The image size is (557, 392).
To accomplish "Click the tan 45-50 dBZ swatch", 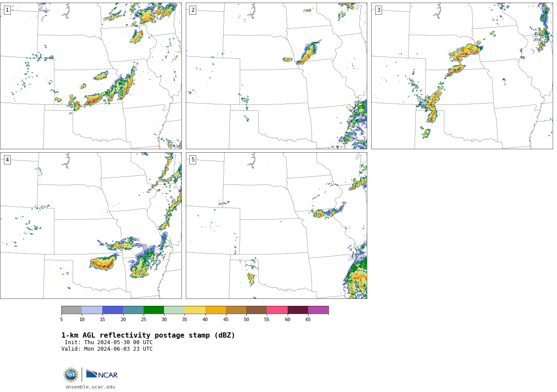I will pos(236,310).
